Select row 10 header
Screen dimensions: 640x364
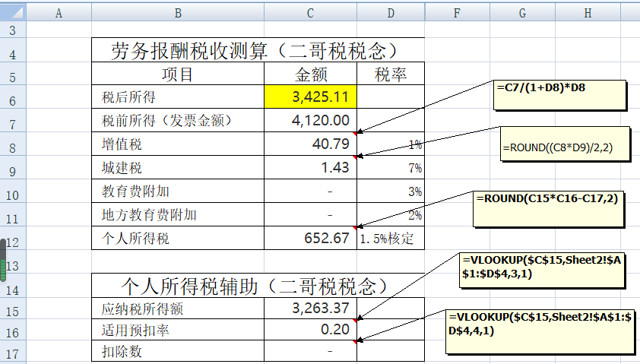tap(13, 191)
